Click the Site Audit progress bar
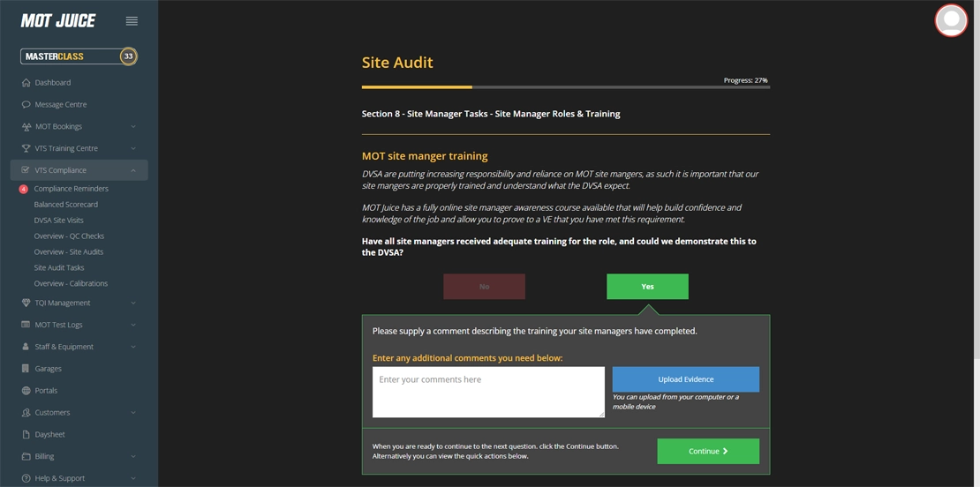Image resolution: width=980 pixels, height=487 pixels. tap(566, 86)
